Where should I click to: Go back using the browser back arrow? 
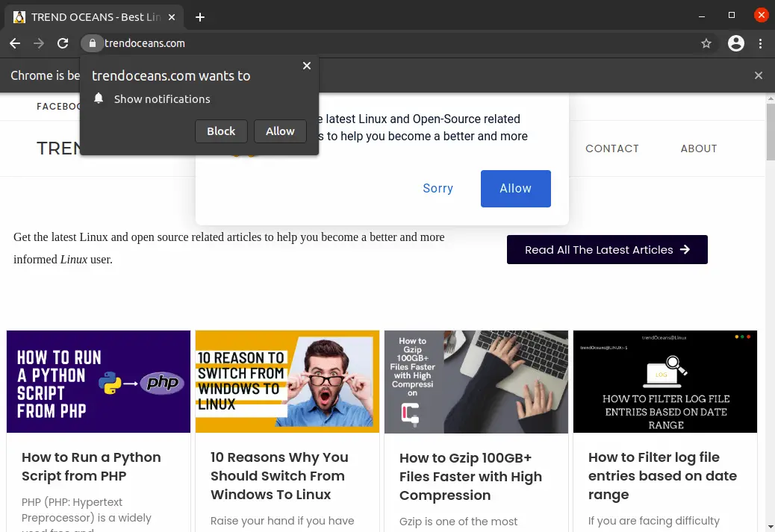click(x=15, y=43)
